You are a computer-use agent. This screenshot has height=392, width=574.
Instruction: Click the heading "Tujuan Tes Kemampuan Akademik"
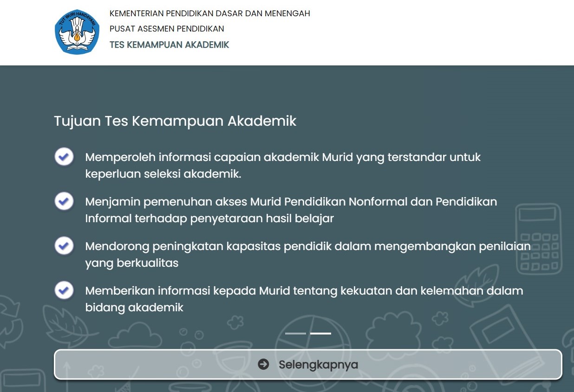coord(175,121)
